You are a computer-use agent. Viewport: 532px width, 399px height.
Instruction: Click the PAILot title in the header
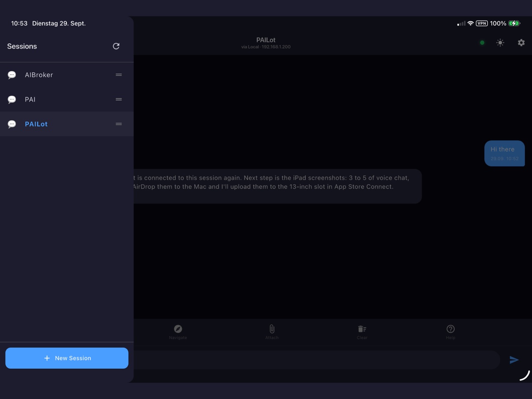[x=266, y=40]
